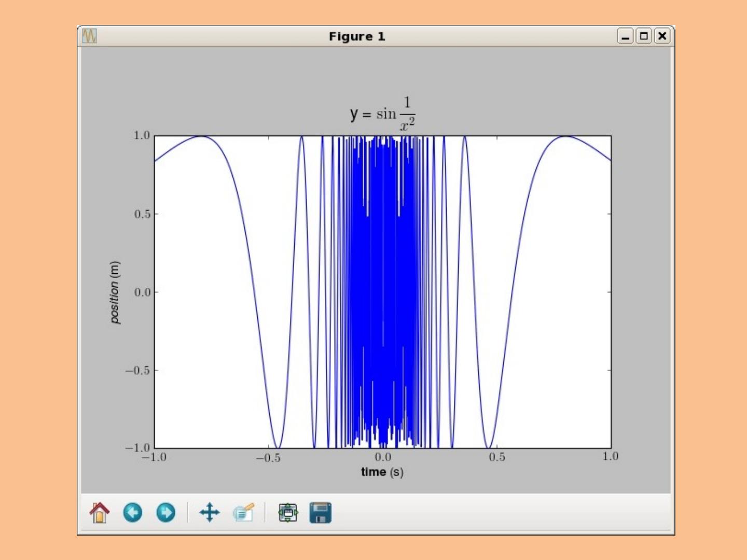The height and width of the screenshot is (560, 747).
Task: Reset the plot to original view
Action: (100, 513)
